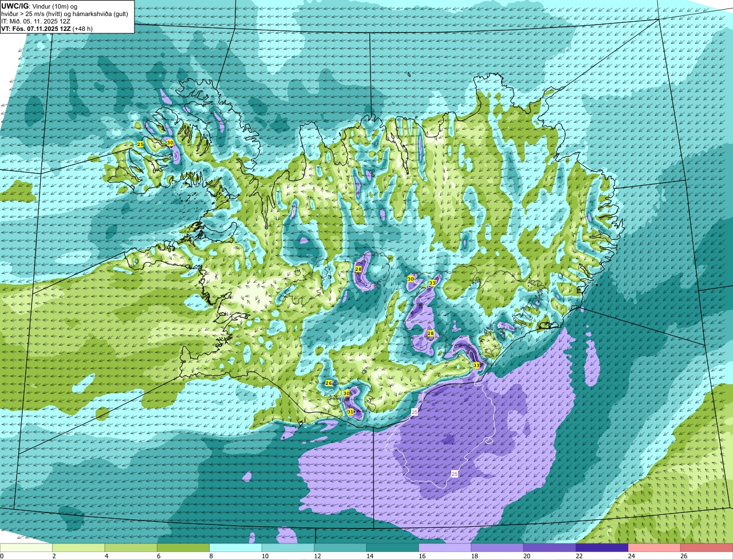Screen dimensions: 733x560
Task: Select the light cyan swatch between 8 and 10
Action: point(236,547)
